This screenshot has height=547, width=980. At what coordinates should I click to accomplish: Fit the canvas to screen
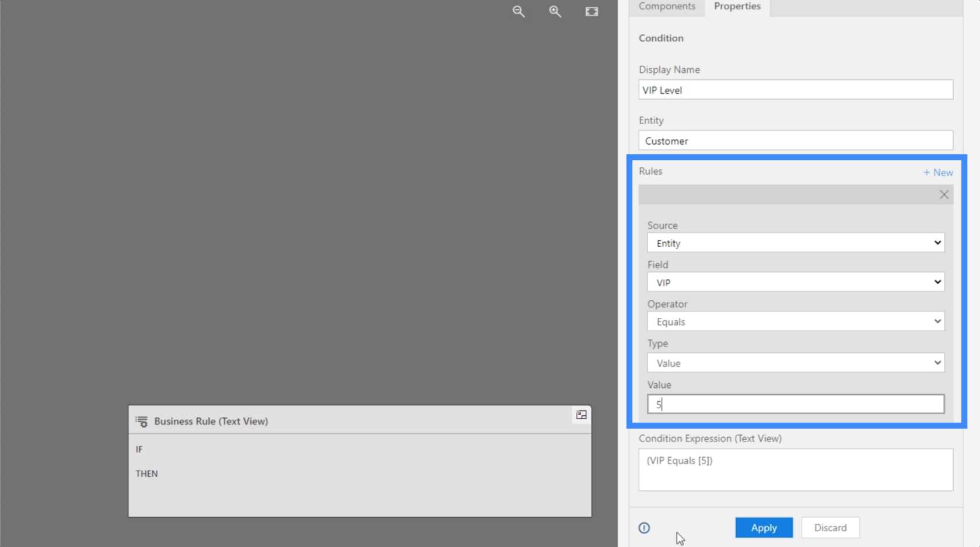[591, 11]
